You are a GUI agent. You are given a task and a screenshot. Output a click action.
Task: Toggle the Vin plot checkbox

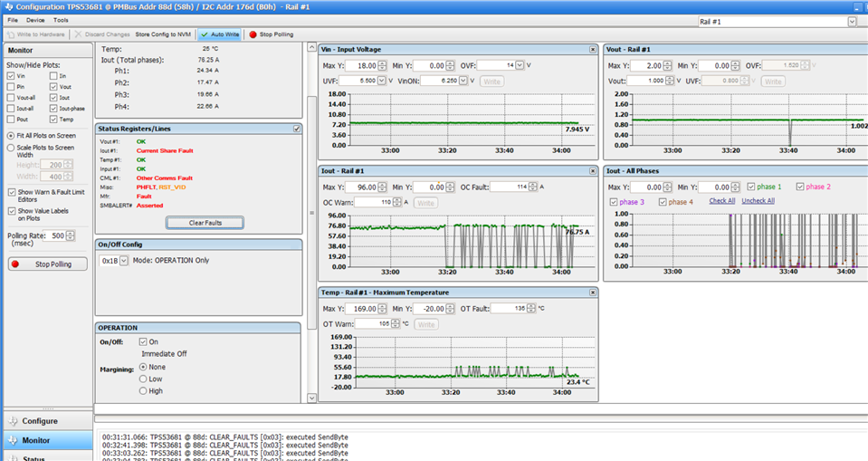11,76
